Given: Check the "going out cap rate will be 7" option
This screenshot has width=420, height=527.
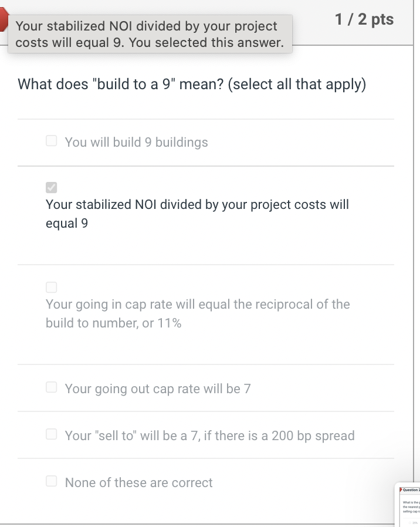Looking at the screenshot, I should point(51,387).
